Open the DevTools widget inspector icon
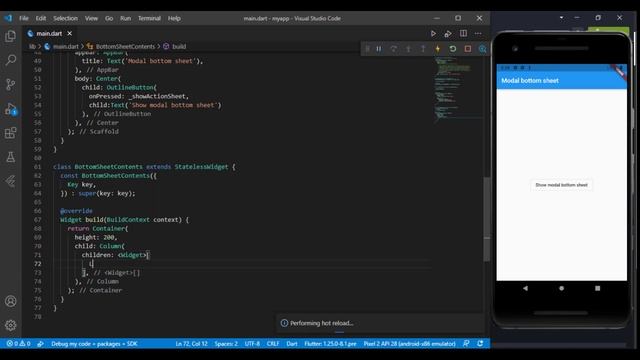 [482, 49]
